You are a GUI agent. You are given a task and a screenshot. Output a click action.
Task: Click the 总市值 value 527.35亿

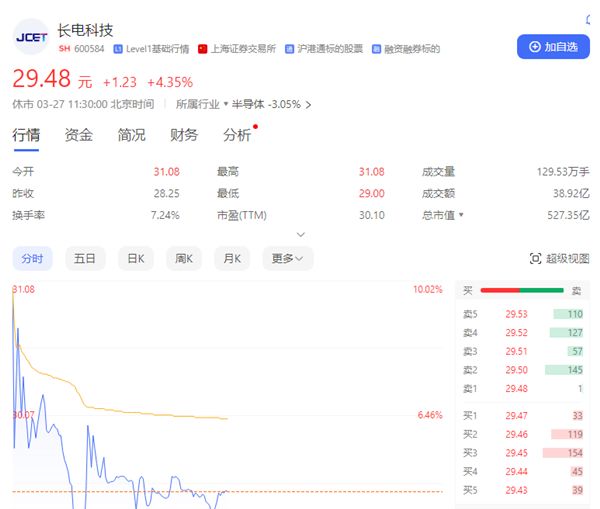(x=568, y=215)
